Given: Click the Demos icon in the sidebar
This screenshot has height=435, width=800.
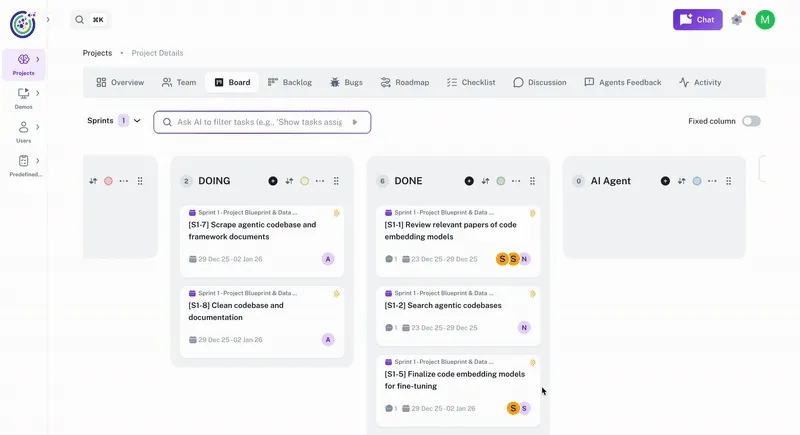Looking at the screenshot, I should [x=23, y=94].
